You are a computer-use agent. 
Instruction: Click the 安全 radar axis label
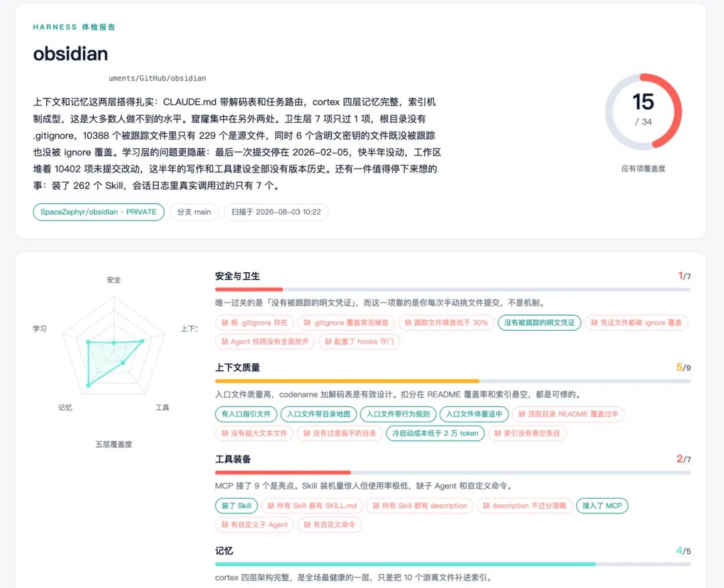click(x=113, y=280)
